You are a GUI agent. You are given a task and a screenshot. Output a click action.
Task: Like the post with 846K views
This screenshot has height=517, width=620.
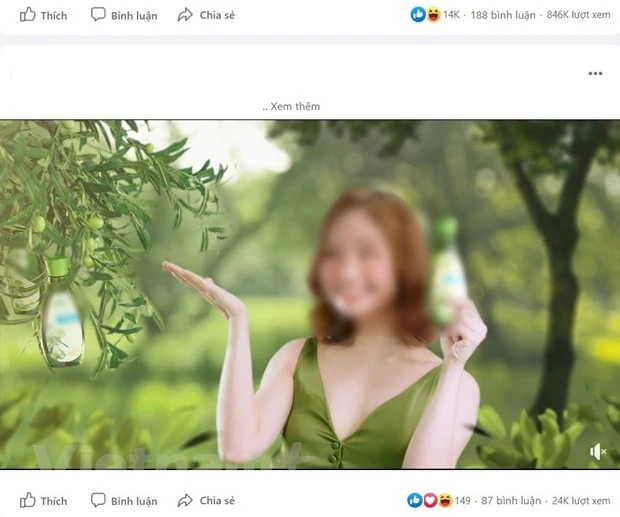(44, 15)
